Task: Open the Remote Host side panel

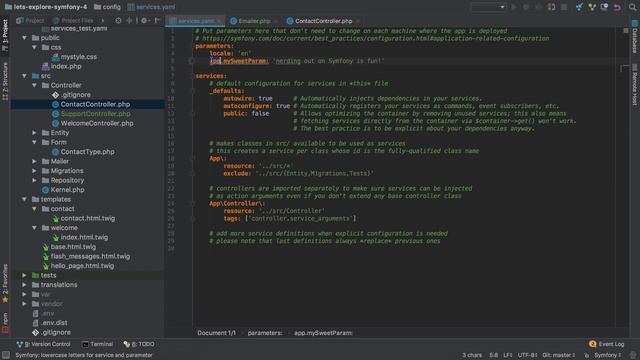Action: tap(635, 85)
